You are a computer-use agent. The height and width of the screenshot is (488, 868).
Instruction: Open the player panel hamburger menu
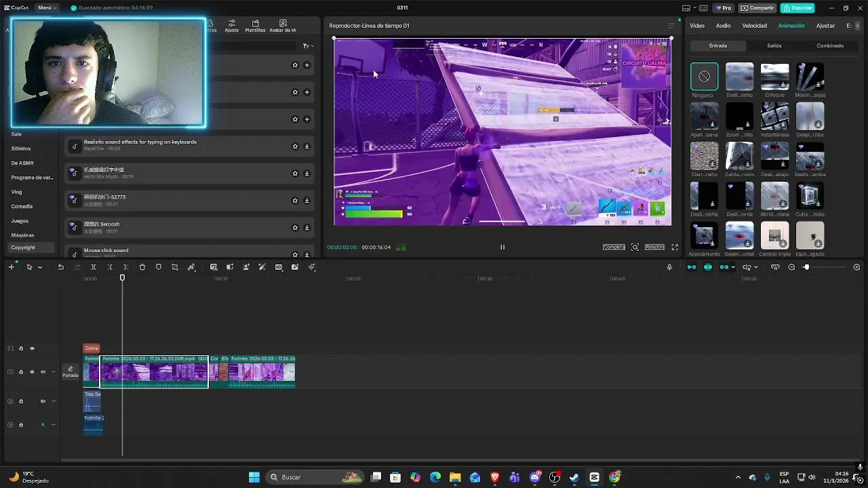(671, 26)
